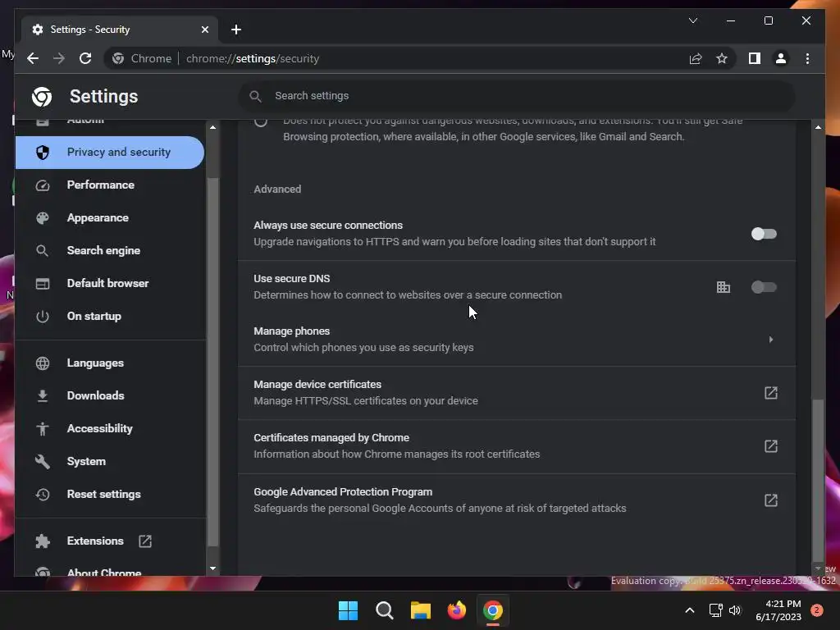Select the No protection radio button
The height and width of the screenshot is (630, 840).
click(261, 121)
